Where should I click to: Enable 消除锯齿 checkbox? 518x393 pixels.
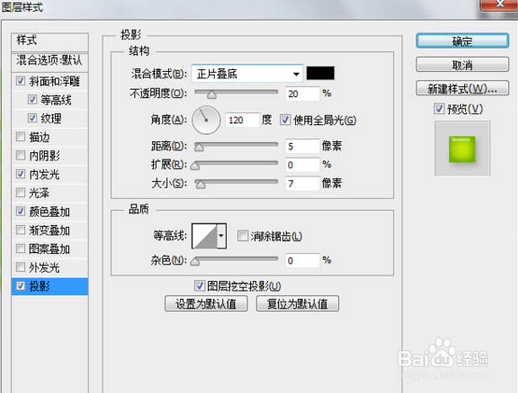click(242, 236)
